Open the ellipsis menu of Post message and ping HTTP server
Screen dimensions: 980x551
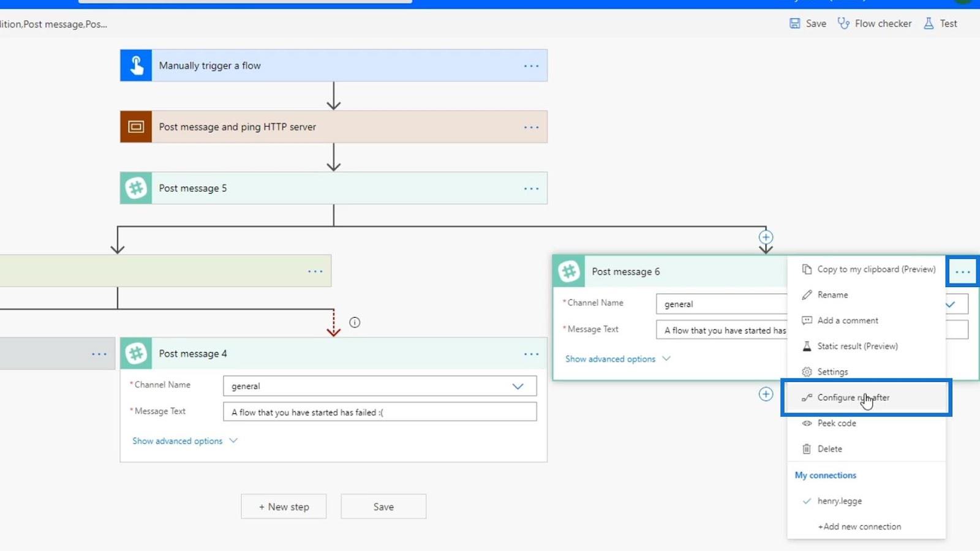pos(531,127)
